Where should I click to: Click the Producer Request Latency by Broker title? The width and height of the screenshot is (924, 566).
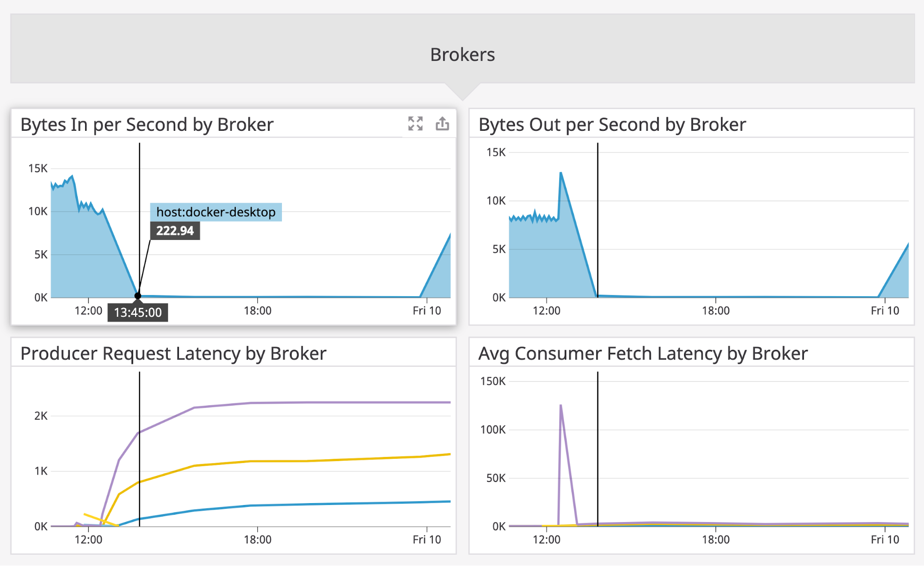[174, 353]
